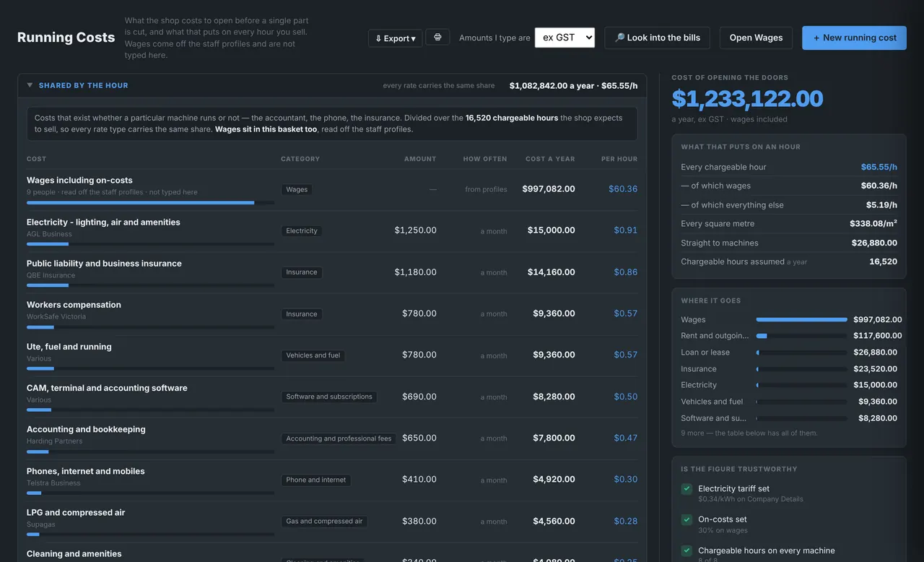Click Every chargeable hour $65.55/h value

pos(879,167)
